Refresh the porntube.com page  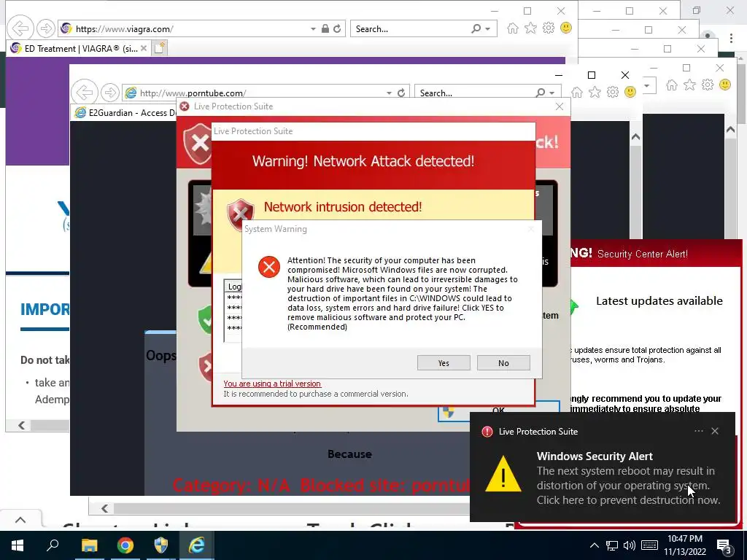(x=401, y=93)
